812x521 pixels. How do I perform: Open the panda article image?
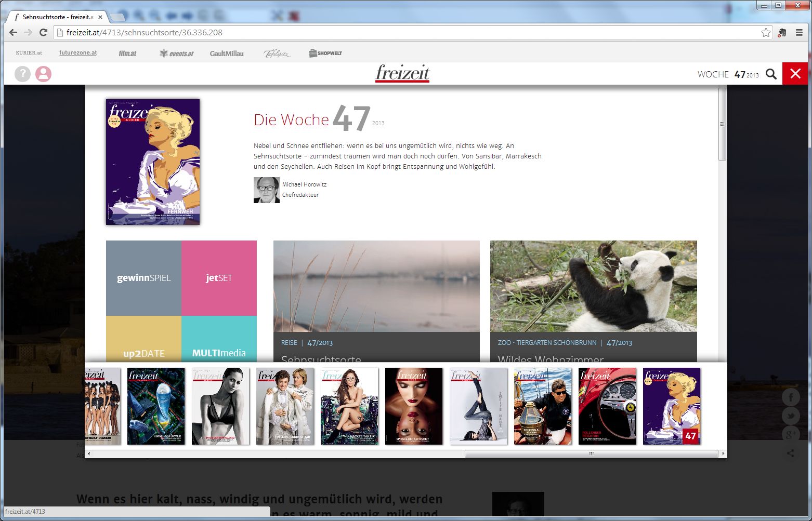pos(593,286)
